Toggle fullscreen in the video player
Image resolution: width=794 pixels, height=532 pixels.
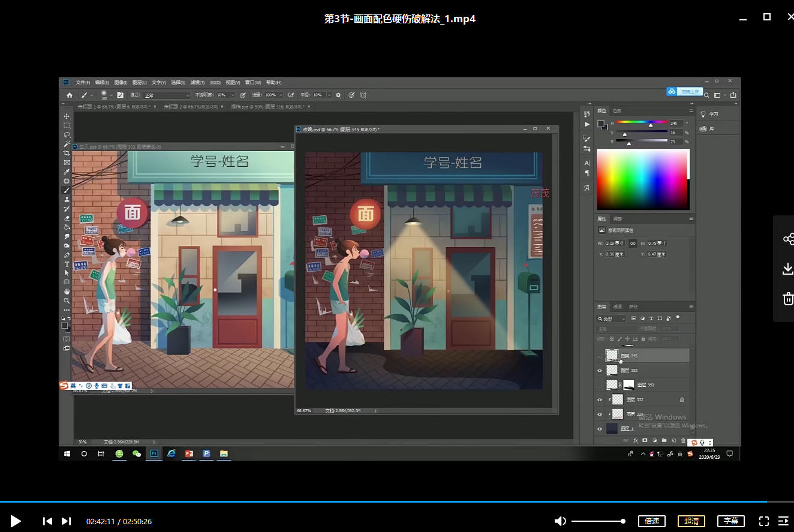pos(763,521)
